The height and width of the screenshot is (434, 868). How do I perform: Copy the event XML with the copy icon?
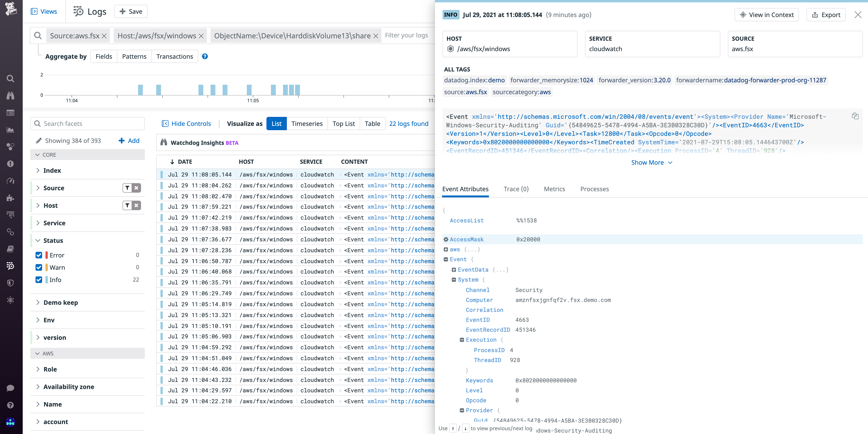point(855,116)
